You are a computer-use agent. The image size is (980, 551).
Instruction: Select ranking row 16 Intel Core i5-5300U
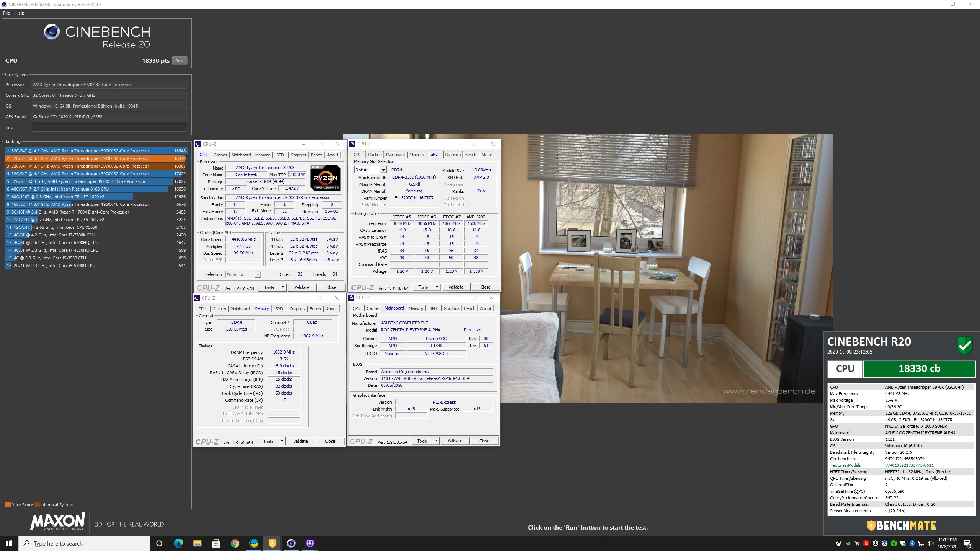pyautogui.click(x=96, y=266)
